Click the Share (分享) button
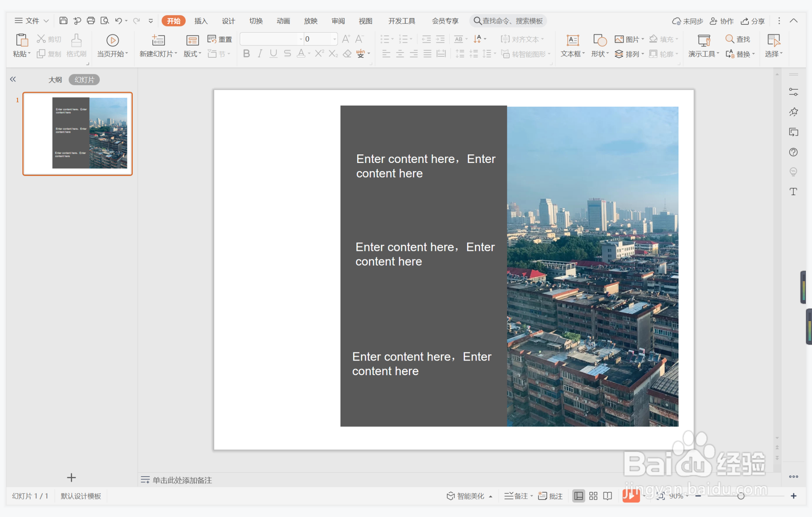812x517 pixels. (753, 21)
